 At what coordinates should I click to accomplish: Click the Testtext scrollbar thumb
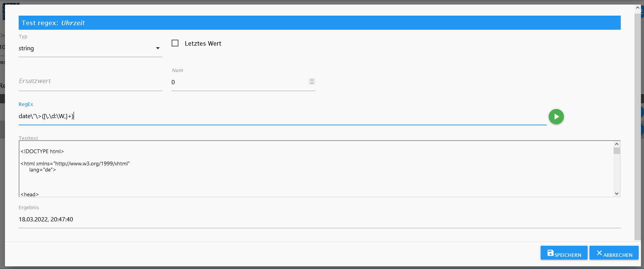tap(617, 151)
